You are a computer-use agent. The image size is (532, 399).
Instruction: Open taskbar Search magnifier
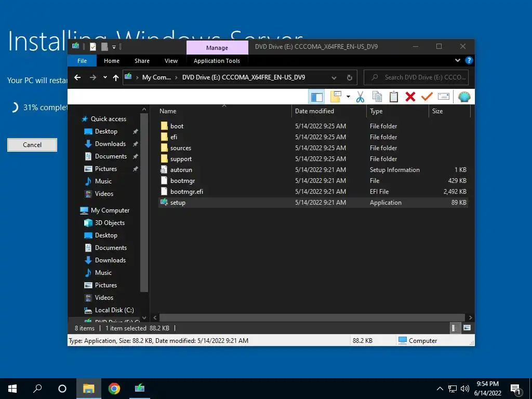tap(37, 389)
